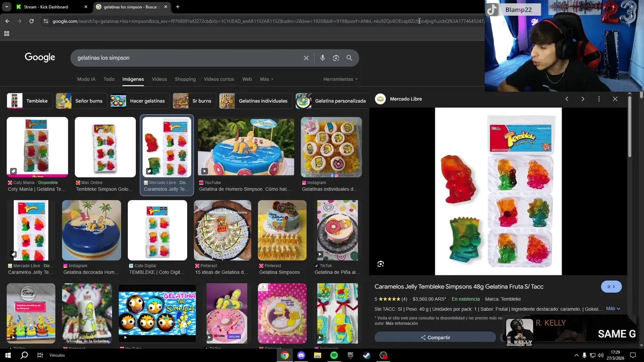Close the image preview panel
The image size is (644, 362).
(615, 99)
